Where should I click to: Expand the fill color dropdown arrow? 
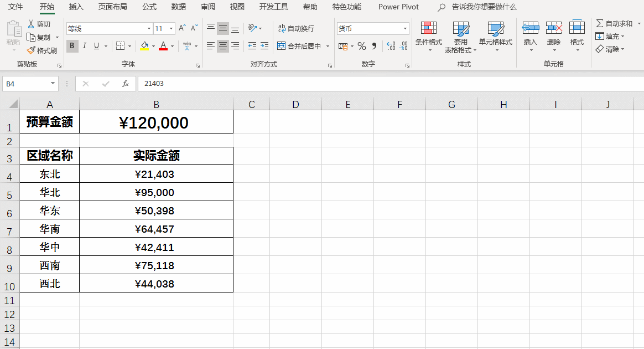tap(153, 46)
